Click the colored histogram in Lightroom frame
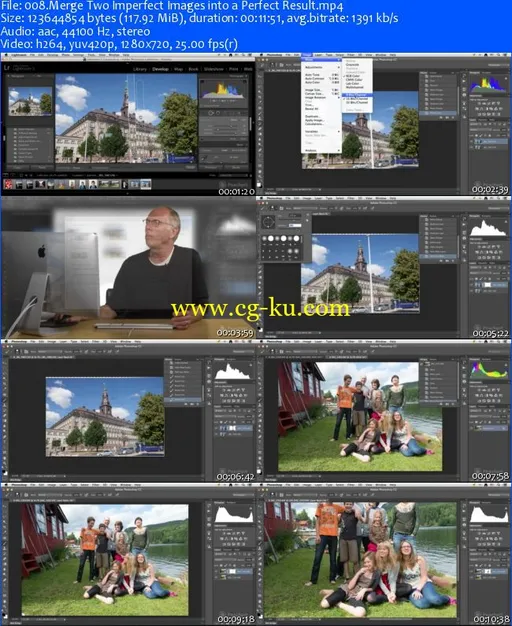The image size is (512, 626). [x=223, y=89]
